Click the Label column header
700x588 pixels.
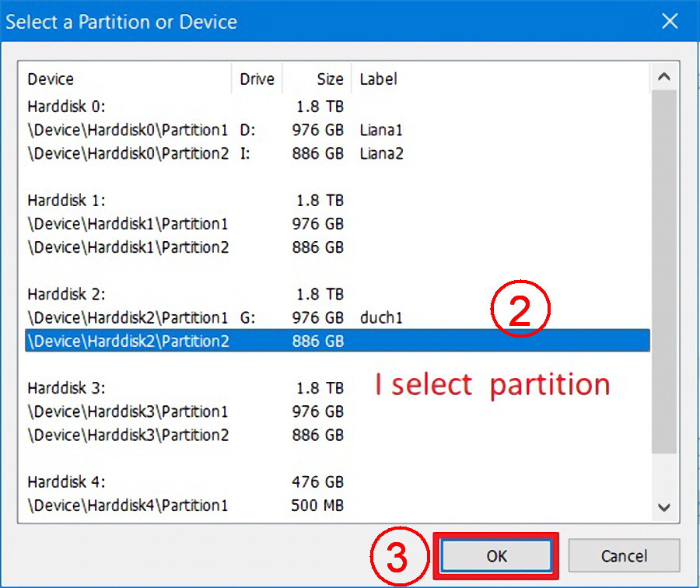[x=500, y=79]
